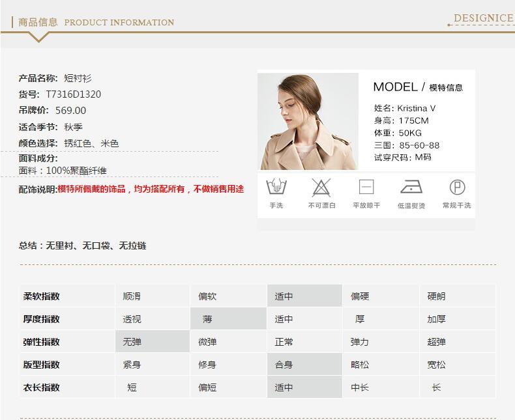The height and width of the screenshot is (420, 515).
Task: Click the low-temperature iron (低温熨烫) icon
Action: pos(411,188)
